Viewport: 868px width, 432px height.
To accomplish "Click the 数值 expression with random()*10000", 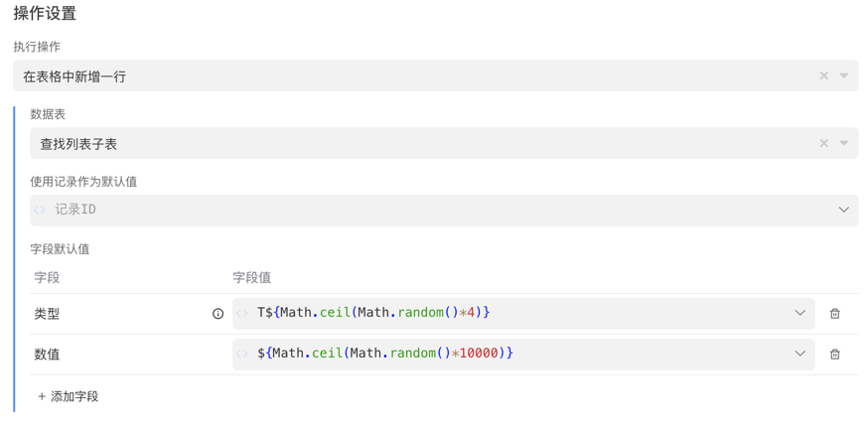I will 385,354.
